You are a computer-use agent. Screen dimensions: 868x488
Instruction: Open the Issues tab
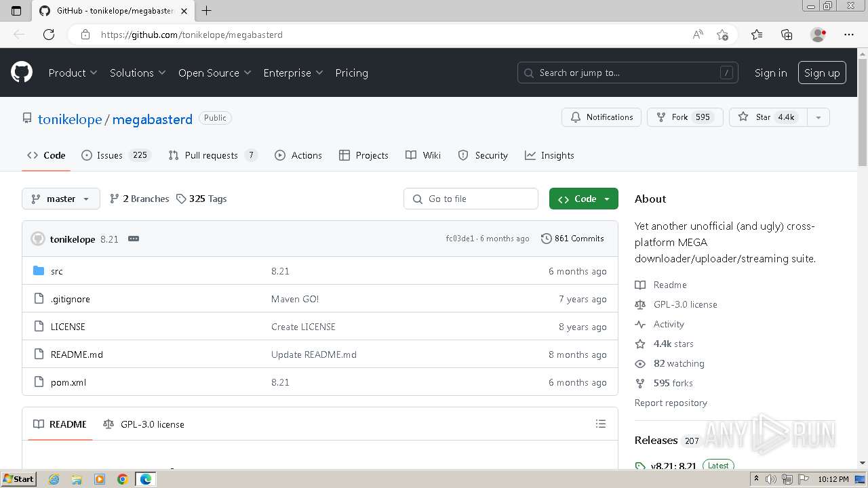coord(115,155)
